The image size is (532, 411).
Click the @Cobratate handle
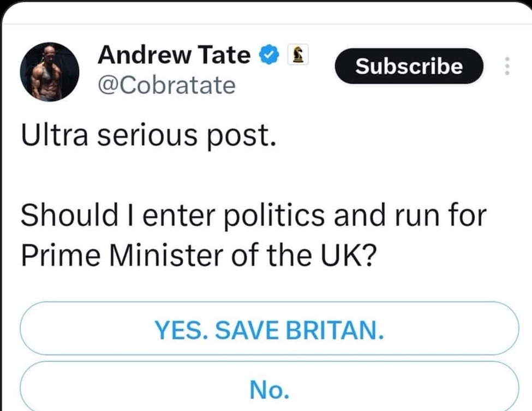tap(166, 85)
